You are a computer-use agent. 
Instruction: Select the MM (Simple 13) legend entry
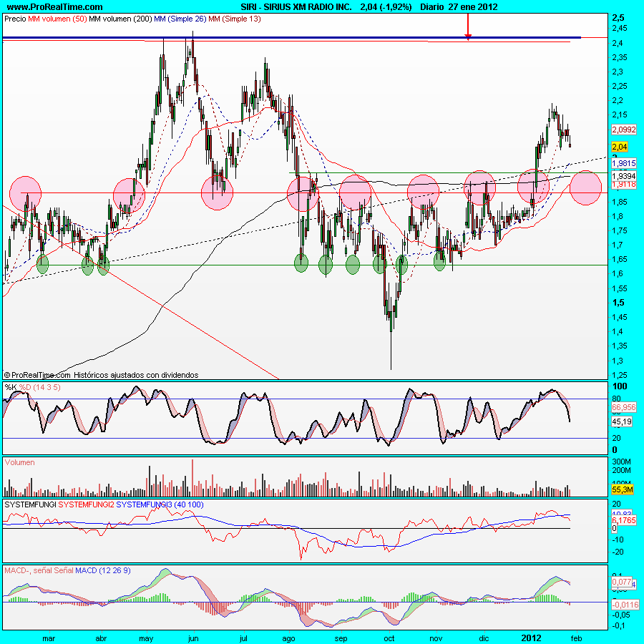tap(235, 19)
